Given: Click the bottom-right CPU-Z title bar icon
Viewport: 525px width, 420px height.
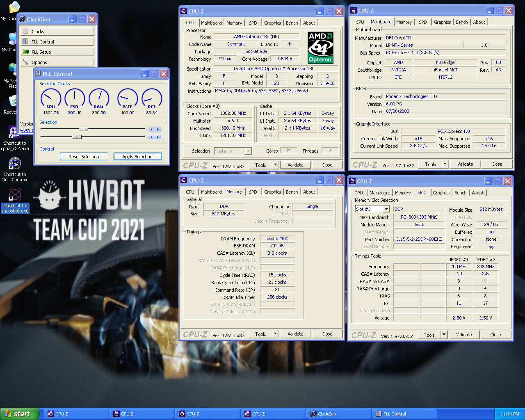Looking at the screenshot, I should (352, 181).
